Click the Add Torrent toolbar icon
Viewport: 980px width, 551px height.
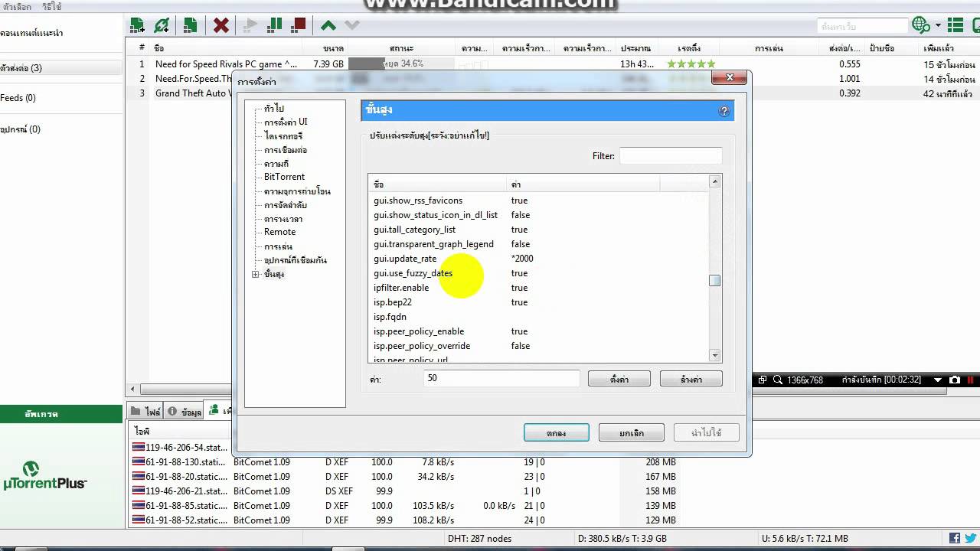pos(137,26)
